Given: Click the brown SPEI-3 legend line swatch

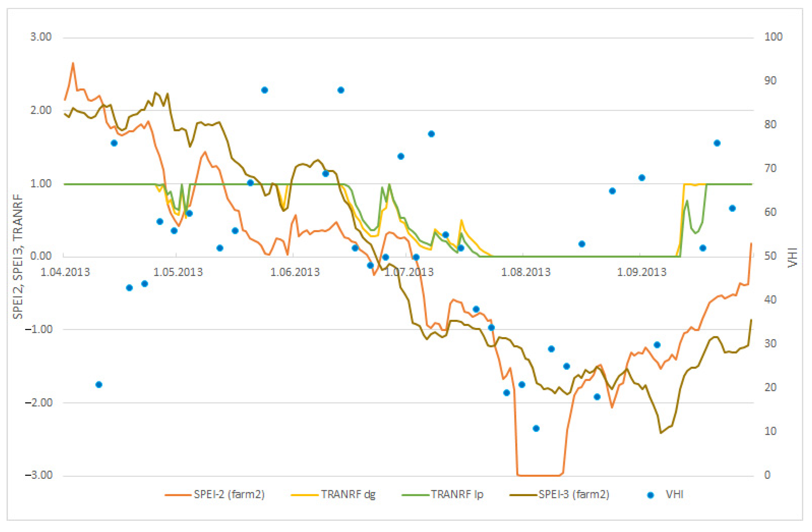Looking at the screenshot, I should tap(523, 495).
